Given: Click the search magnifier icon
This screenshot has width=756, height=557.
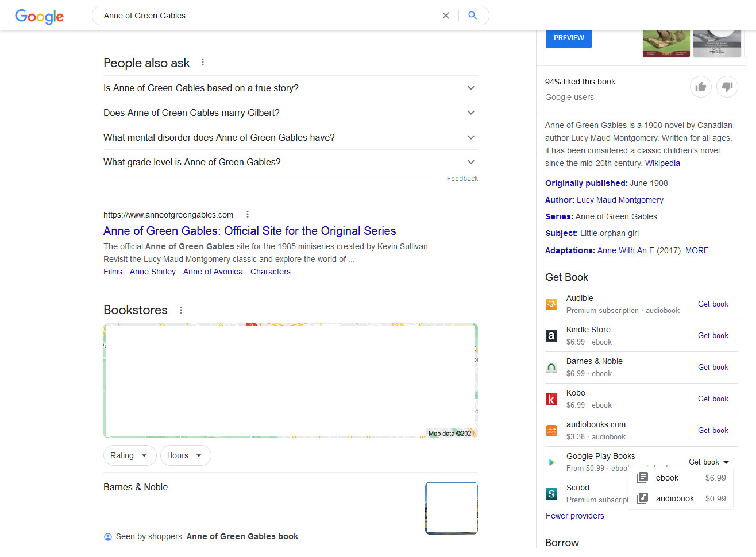Looking at the screenshot, I should [473, 16].
